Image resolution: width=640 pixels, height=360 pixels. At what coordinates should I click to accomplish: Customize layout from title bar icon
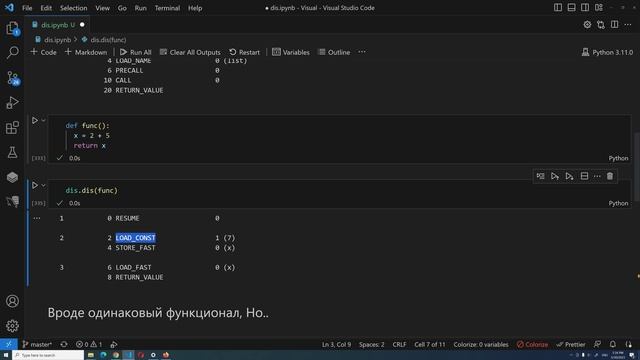[x=599, y=8]
